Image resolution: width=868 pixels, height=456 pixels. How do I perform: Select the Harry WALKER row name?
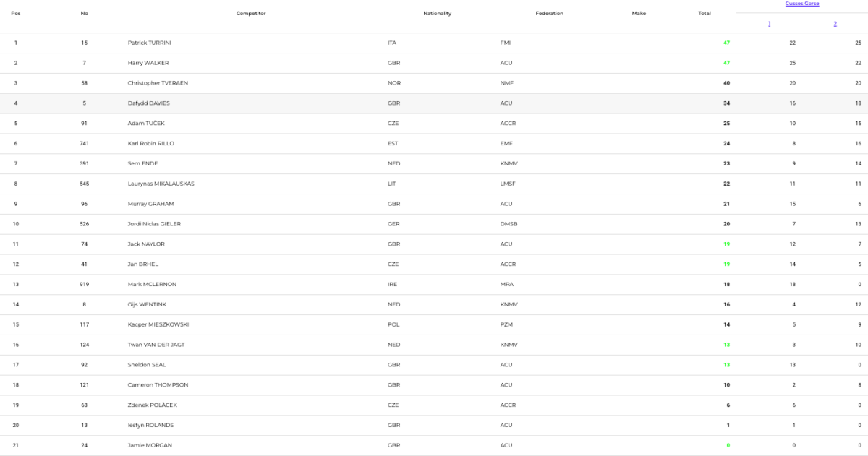[x=148, y=63]
